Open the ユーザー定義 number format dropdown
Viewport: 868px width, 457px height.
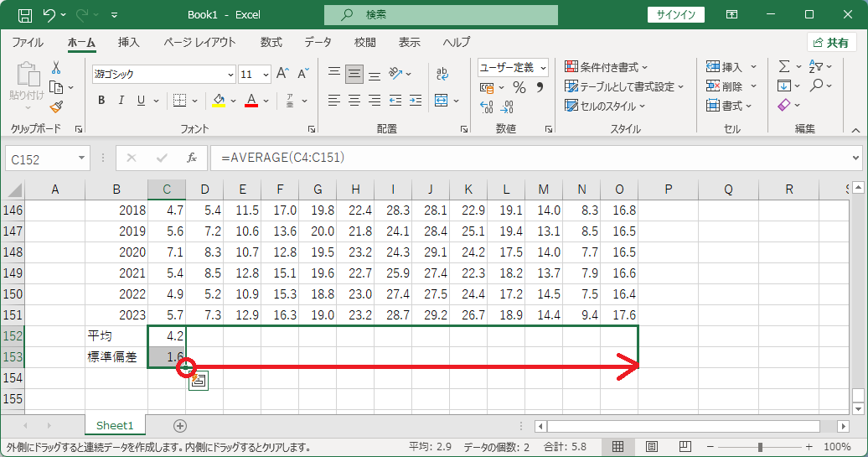[x=543, y=68]
